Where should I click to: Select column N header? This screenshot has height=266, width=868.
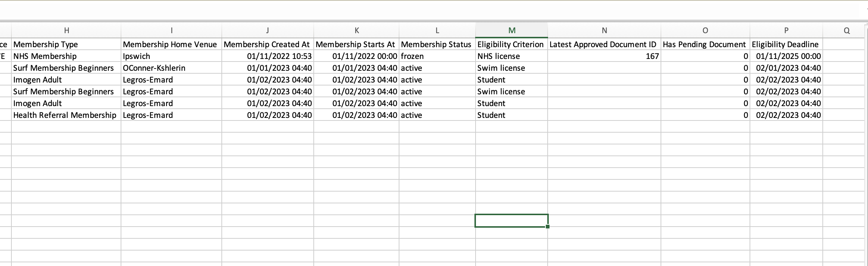[604, 31]
